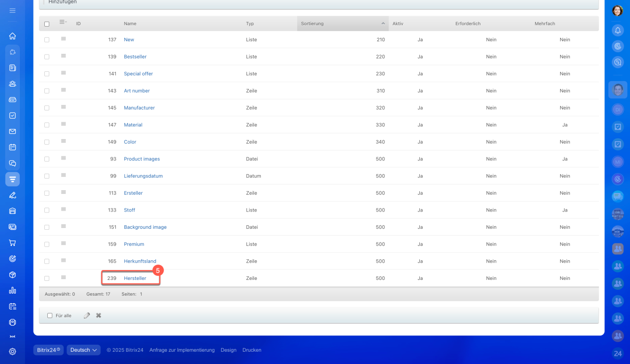Click the pencil edit icon next to Für alle
This screenshot has height=364, width=630.
click(x=87, y=315)
